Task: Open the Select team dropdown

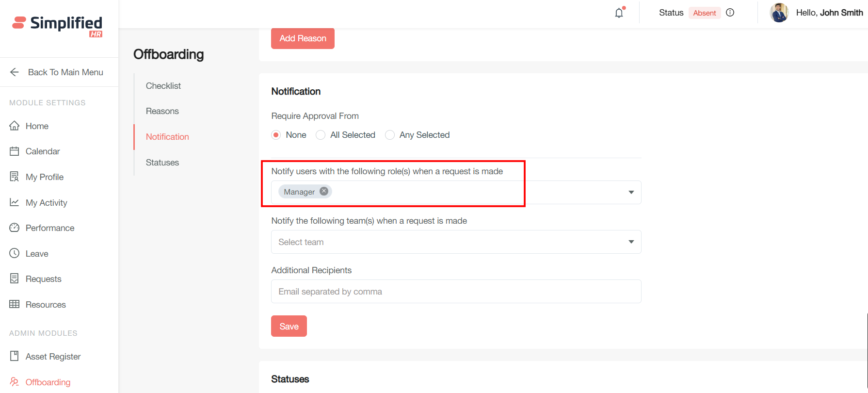Action: pyautogui.click(x=456, y=242)
